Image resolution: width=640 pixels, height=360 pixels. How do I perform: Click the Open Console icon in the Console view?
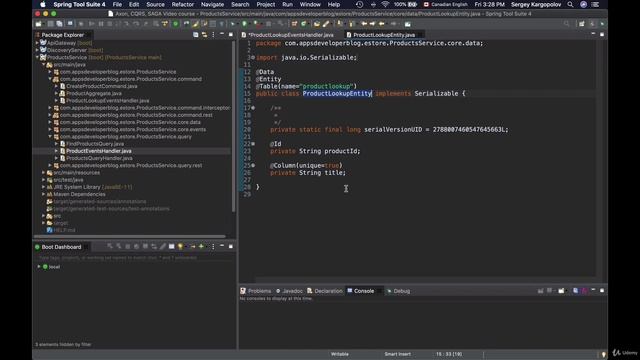[562, 291]
